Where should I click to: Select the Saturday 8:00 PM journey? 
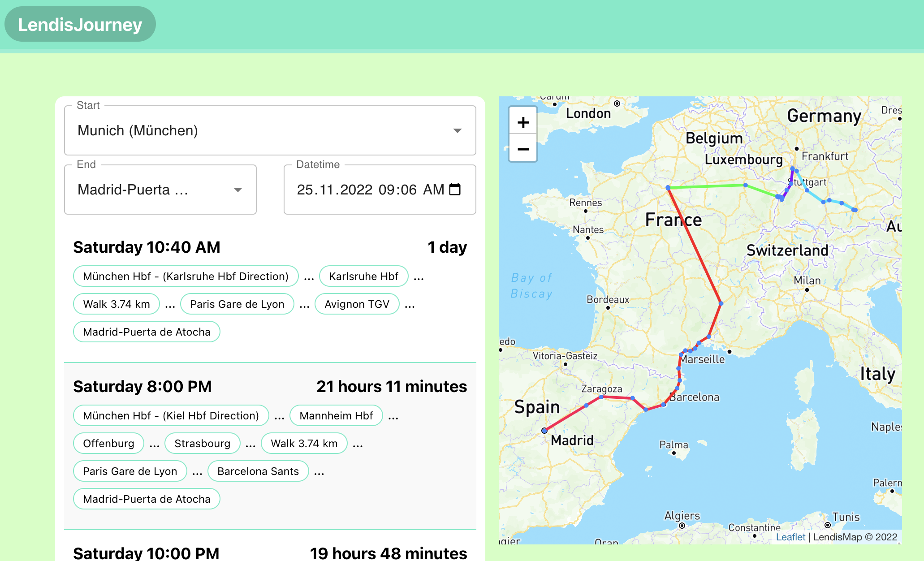(x=142, y=387)
